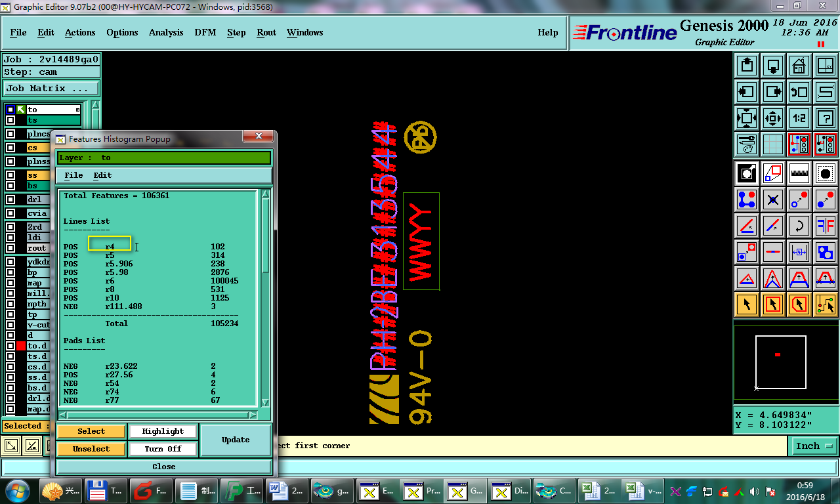Toggle display checkbox for layer drl
The image size is (840, 504).
10,199
